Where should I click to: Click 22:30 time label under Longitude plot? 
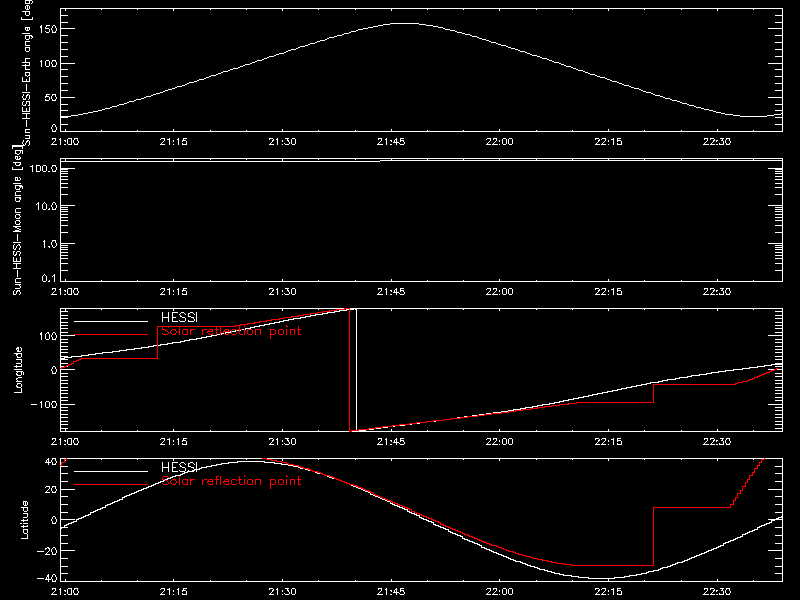(717, 442)
